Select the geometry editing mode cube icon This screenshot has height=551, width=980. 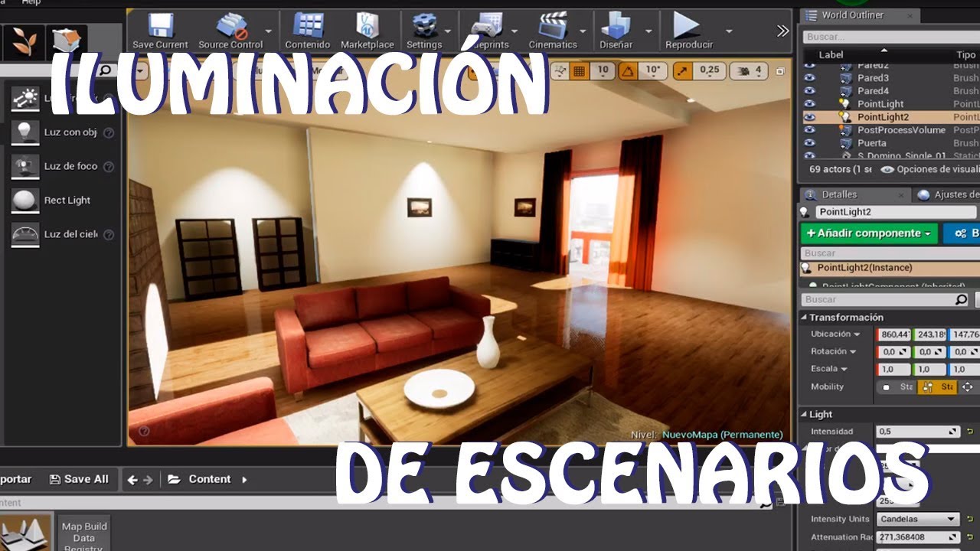[67, 42]
